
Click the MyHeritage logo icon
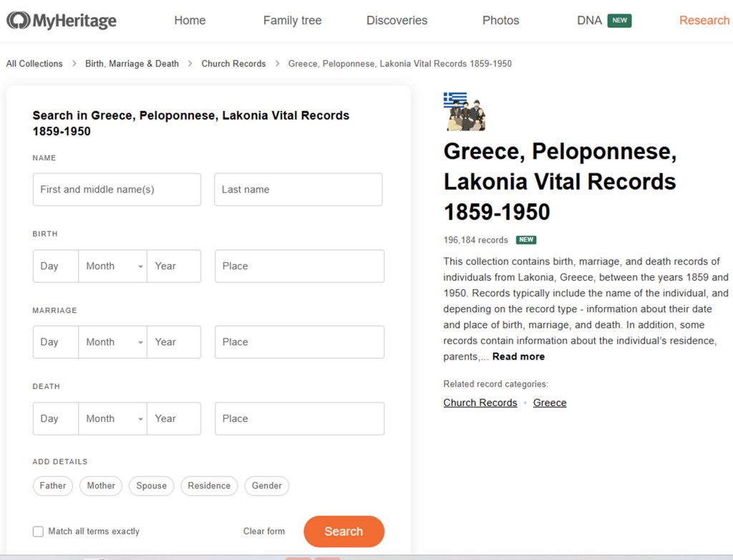click(x=18, y=21)
